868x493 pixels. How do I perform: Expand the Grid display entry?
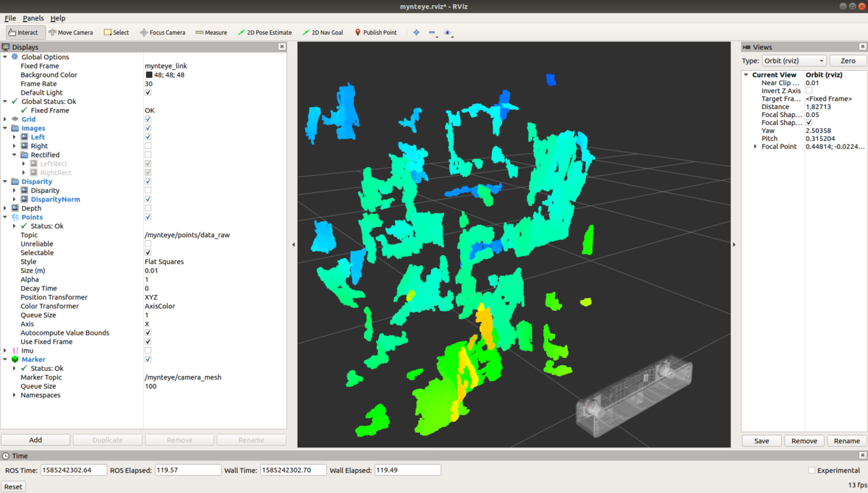tap(5, 119)
